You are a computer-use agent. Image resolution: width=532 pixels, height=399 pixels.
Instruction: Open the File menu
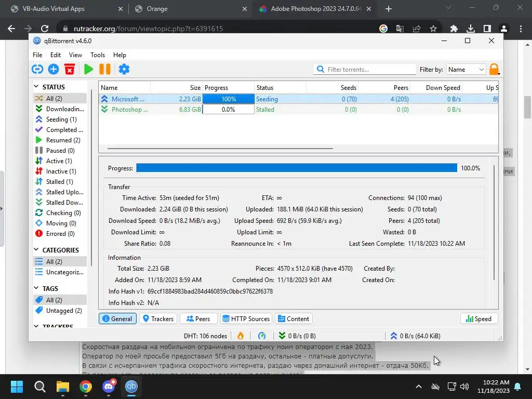coord(37,55)
